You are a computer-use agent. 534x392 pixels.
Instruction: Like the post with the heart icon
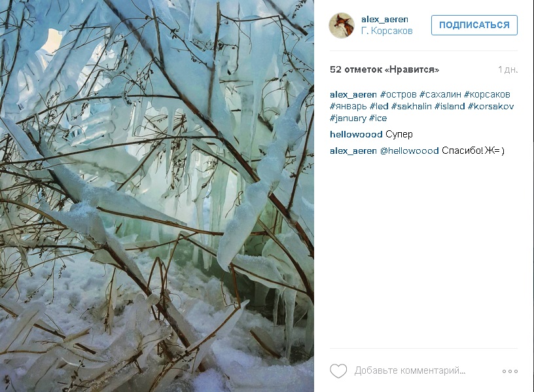(x=338, y=370)
